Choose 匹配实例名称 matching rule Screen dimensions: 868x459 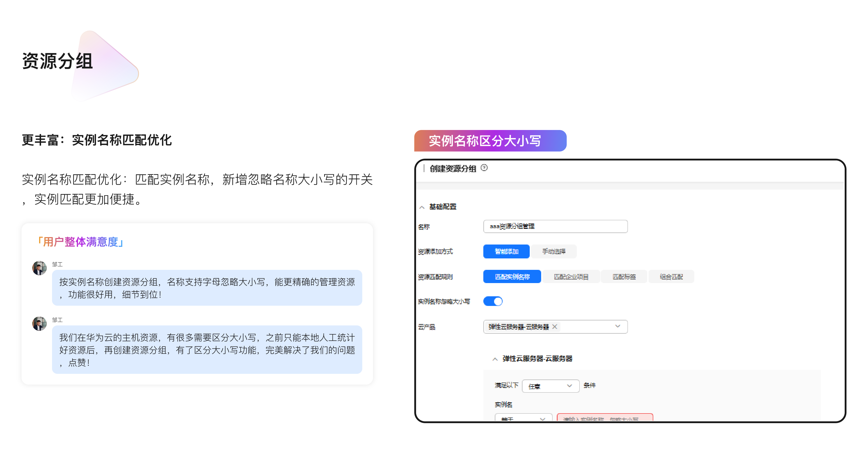point(512,277)
